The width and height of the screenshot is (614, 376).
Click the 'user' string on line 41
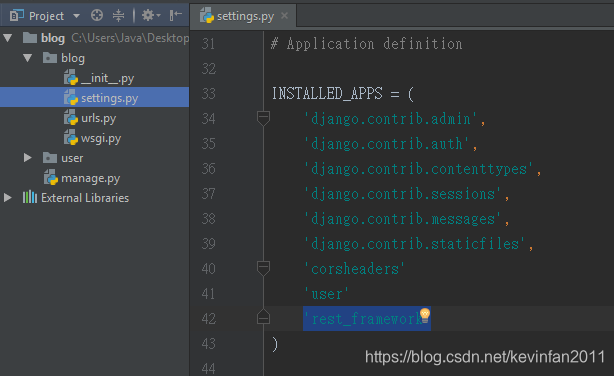326,295
